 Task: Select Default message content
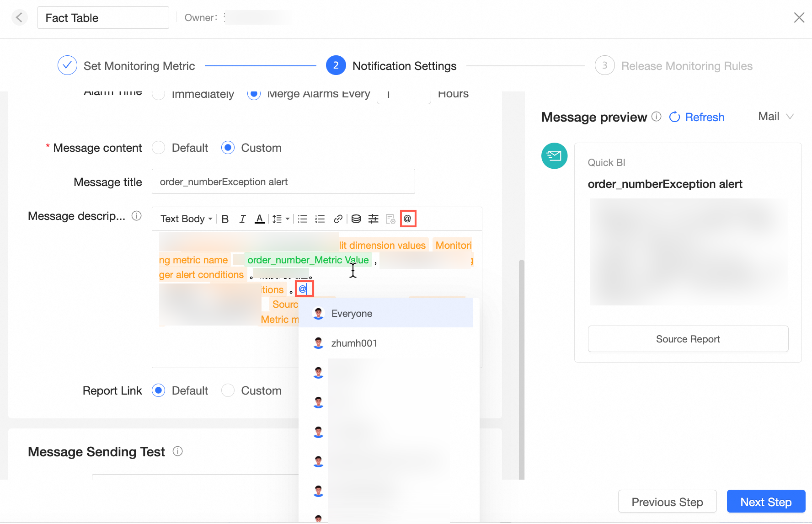158,148
